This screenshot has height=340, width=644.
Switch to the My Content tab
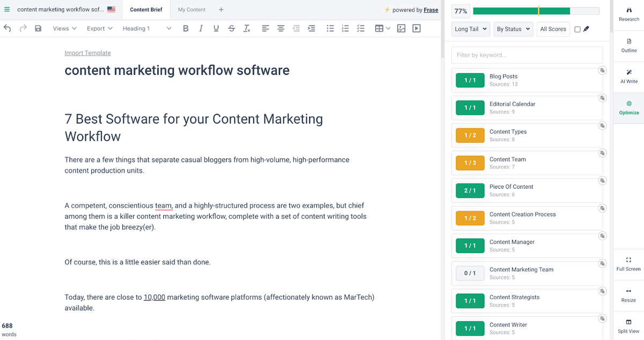pyautogui.click(x=192, y=10)
